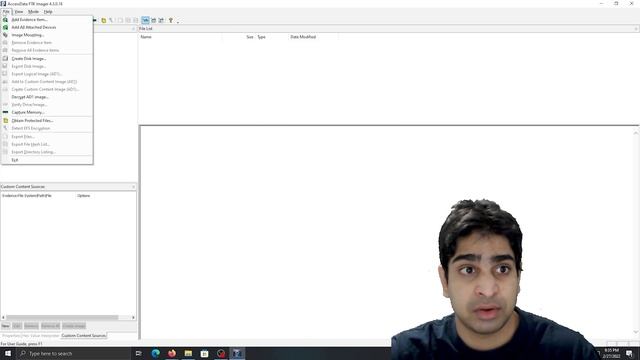Select the Custom Content Sources tab
640x360 pixels.
[84, 336]
